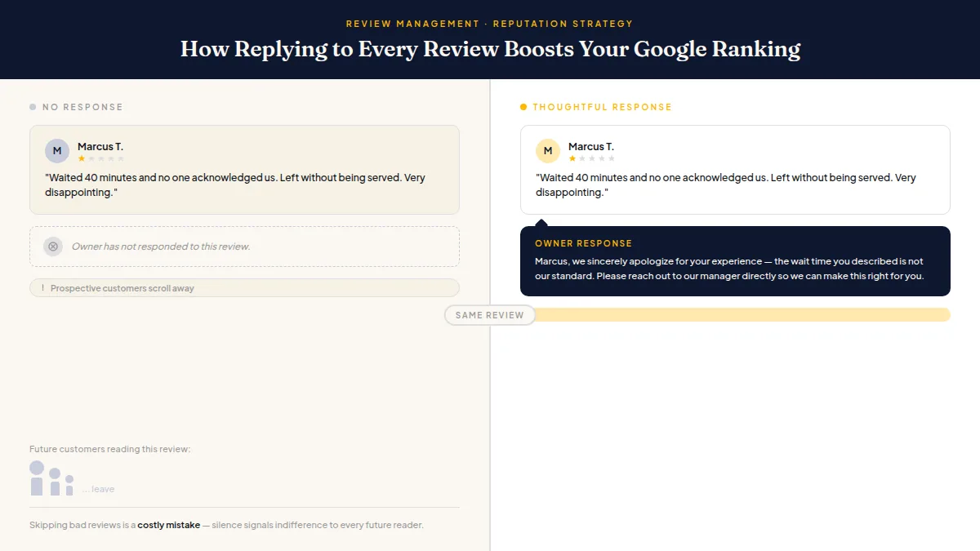The image size is (980, 551).
Task: Click the SAME REVIEW pill label
Action: coord(490,315)
